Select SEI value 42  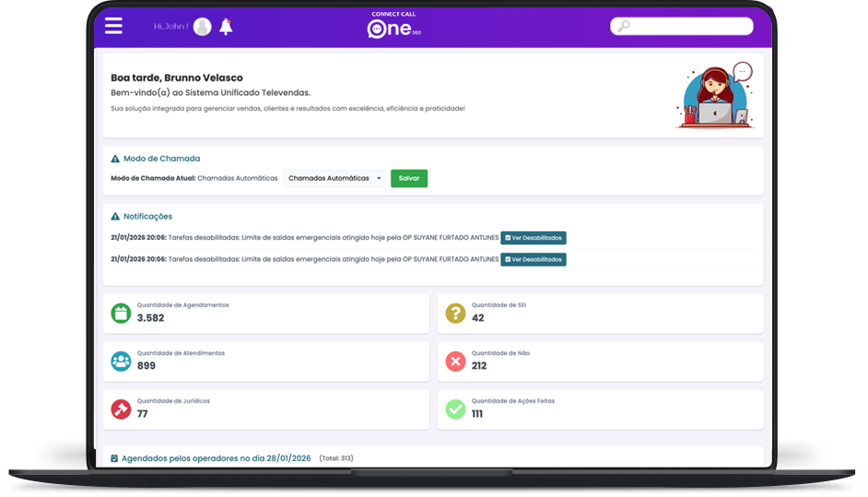coord(477,318)
